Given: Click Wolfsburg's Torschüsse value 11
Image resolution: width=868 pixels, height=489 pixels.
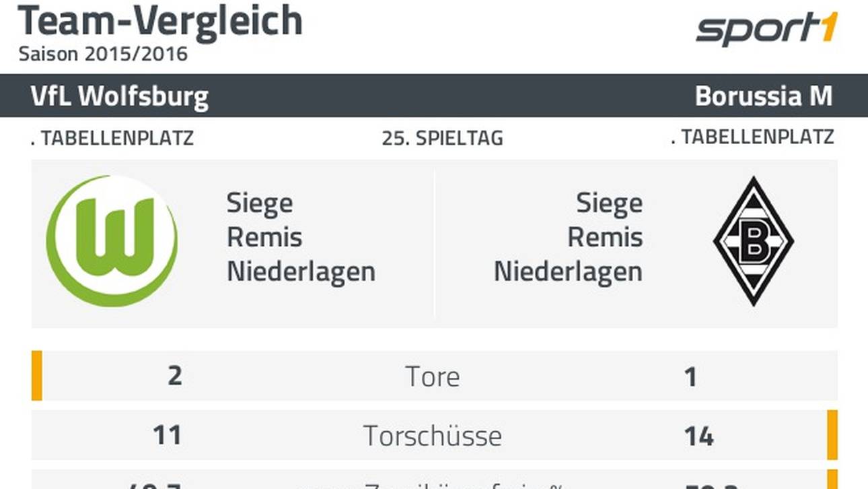Looking at the screenshot, I should point(167,436).
